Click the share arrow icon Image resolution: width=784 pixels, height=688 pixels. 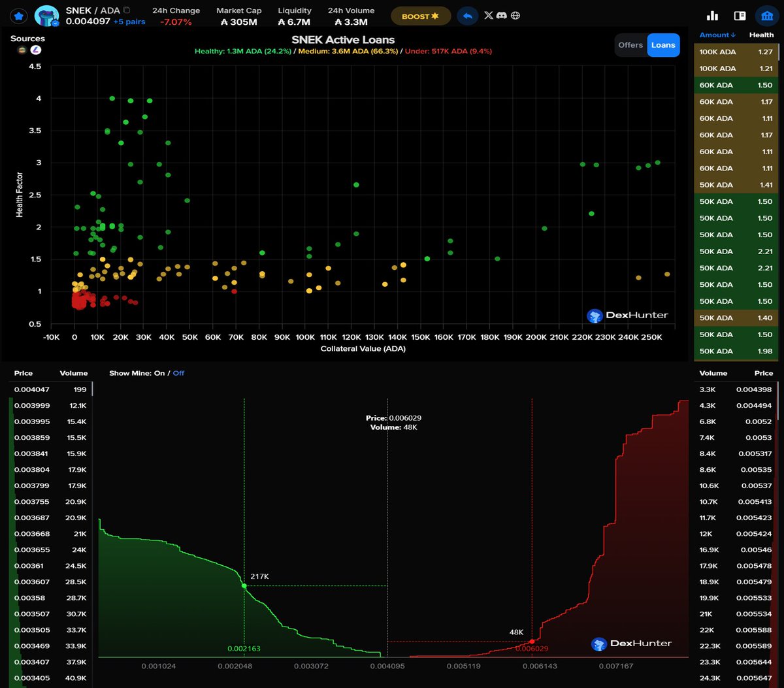click(x=467, y=16)
